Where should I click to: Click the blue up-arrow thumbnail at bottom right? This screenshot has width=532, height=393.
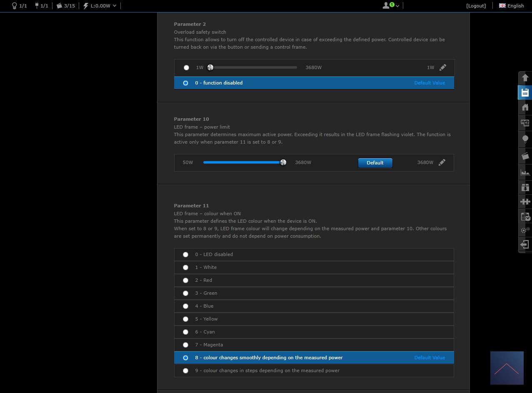pos(507,368)
